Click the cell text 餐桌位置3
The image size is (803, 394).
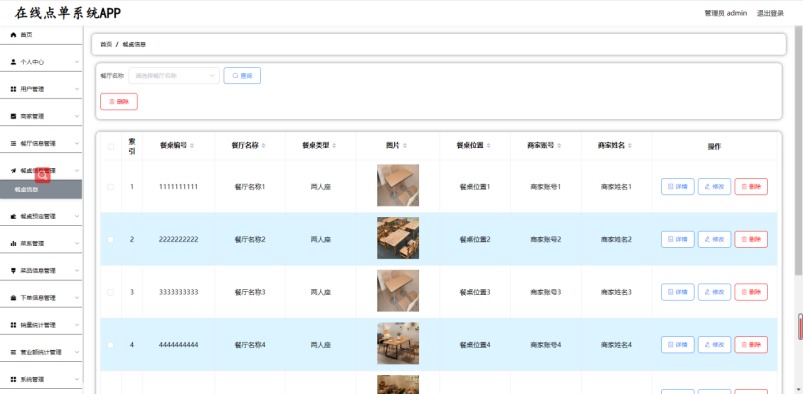[x=475, y=292]
